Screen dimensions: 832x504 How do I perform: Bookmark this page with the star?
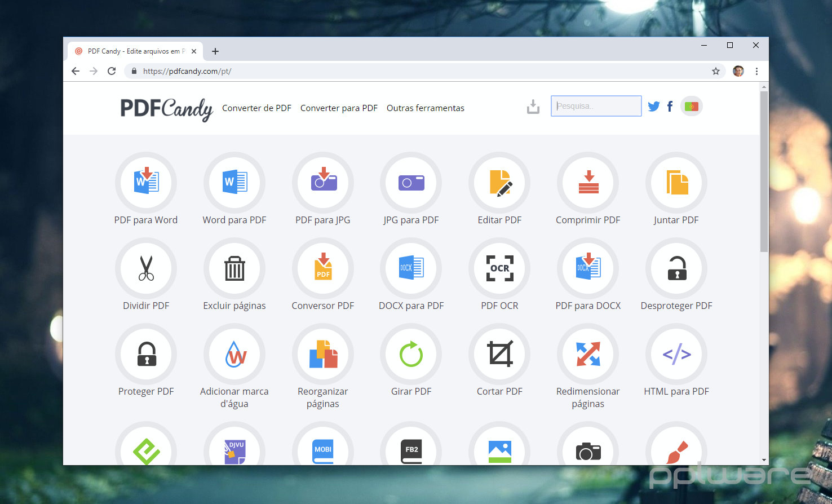click(x=716, y=71)
